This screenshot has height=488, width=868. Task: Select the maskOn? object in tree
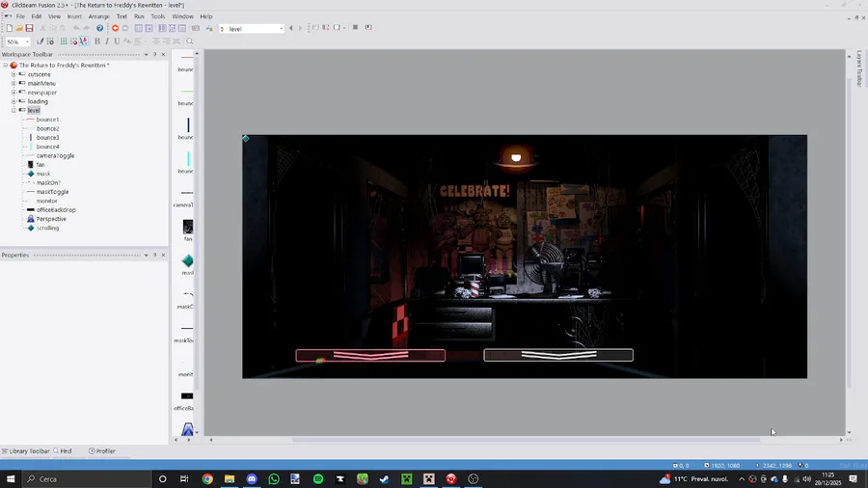pos(48,182)
